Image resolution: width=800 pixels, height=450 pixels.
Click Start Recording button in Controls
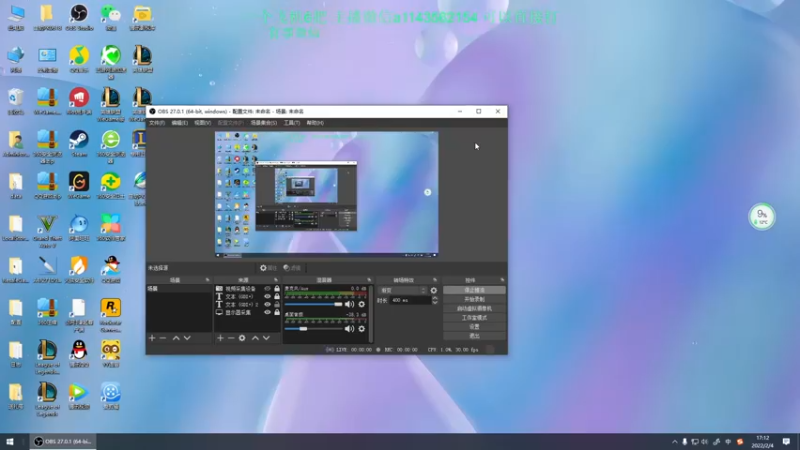pos(474,299)
